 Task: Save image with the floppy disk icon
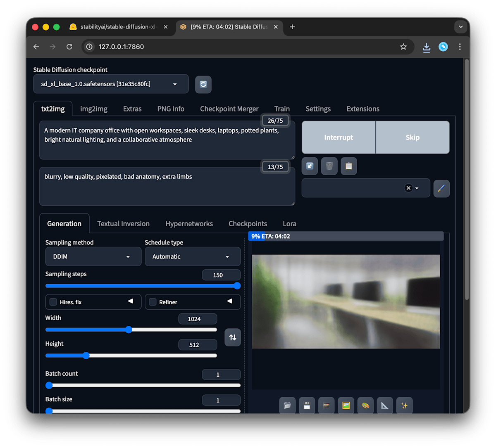pos(307,405)
